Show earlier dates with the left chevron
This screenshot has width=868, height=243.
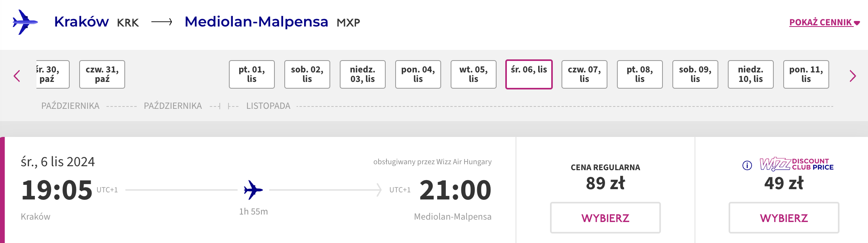click(x=17, y=76)
